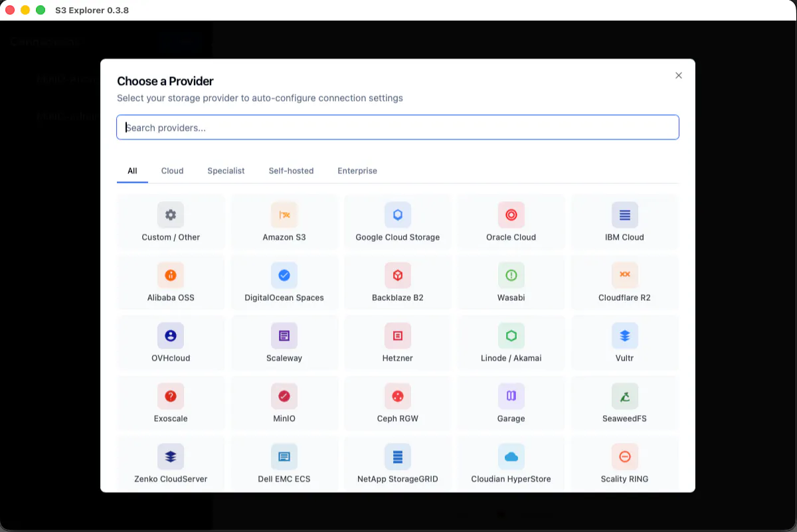The height and width of the screenshot is (532, 797).
Task: Click the Ceph RGW label text
Action: 398,418
